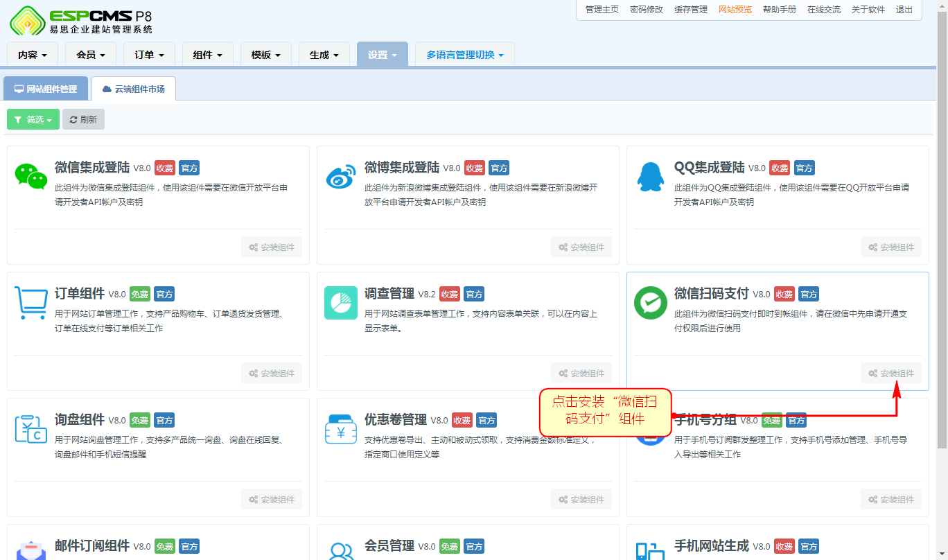Open 密码修改 link
Screen dimensions: 948x560
coord(647,10)
